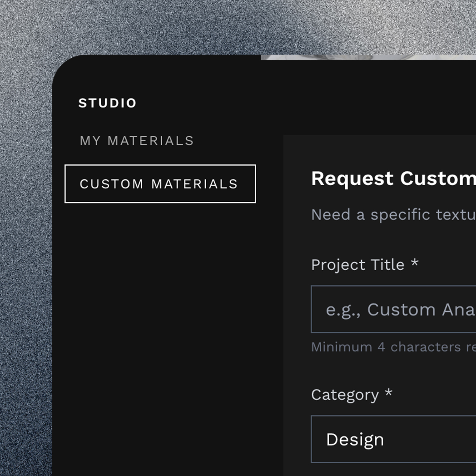Click the STUDIO logo text
476x476 pixels.
pos(107,103)
